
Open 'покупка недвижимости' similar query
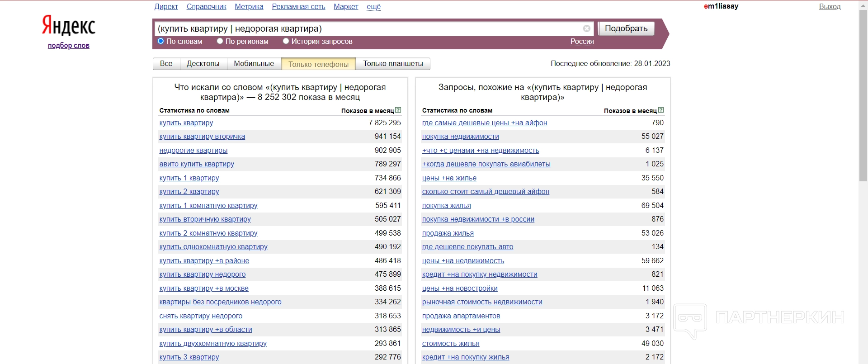coord(460,137)
